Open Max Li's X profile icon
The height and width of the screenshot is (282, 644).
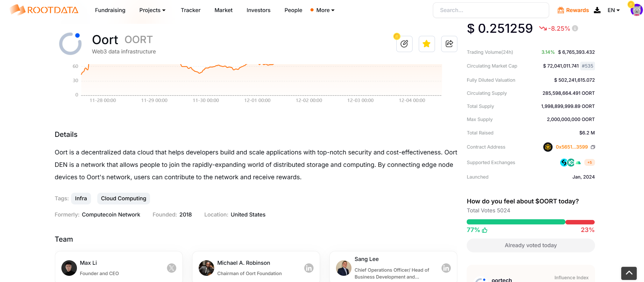click(x=171, y=268)
